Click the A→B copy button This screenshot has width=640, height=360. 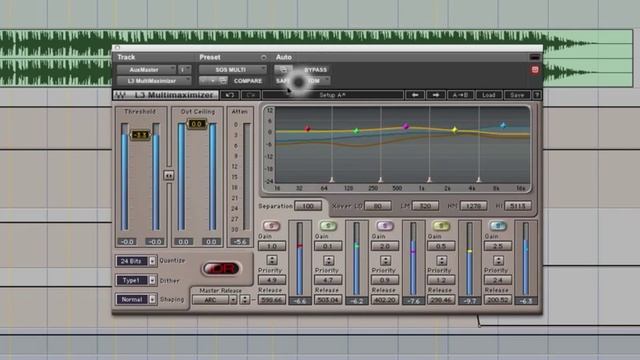click(x=460, y=95)
